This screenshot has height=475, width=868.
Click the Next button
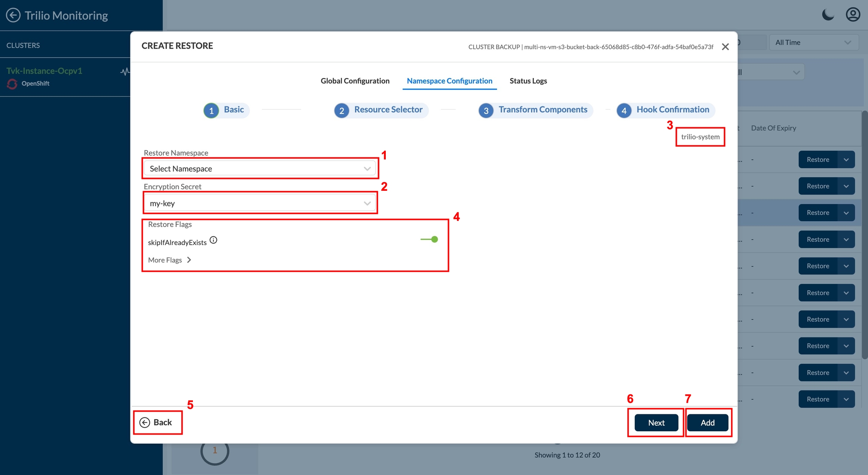[x=656, y=423]
